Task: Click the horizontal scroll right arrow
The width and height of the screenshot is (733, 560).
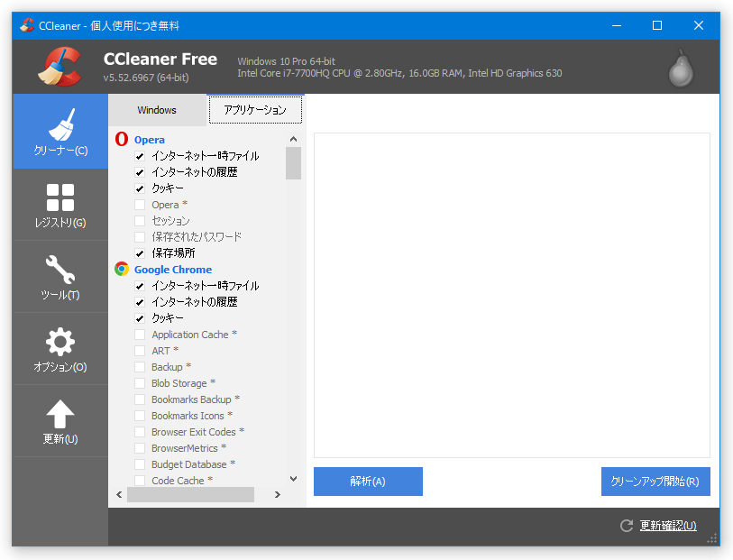Action: coord(278,494)
